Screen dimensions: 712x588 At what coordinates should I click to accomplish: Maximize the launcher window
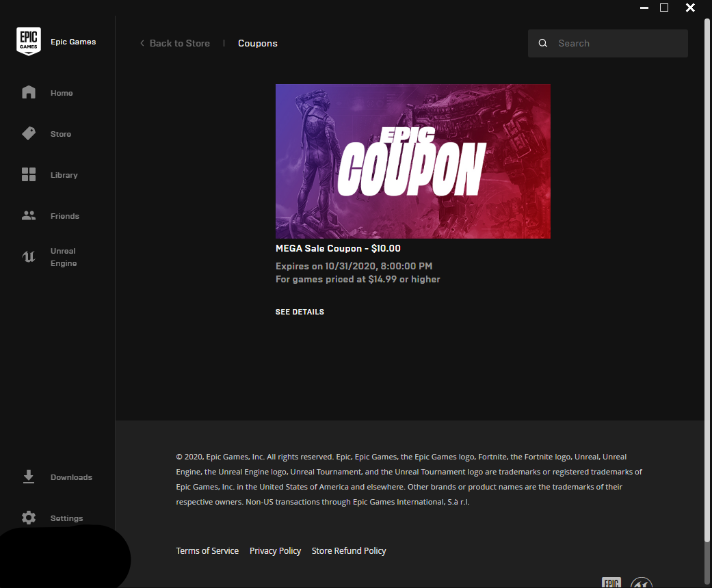click(x=664, y=8)
